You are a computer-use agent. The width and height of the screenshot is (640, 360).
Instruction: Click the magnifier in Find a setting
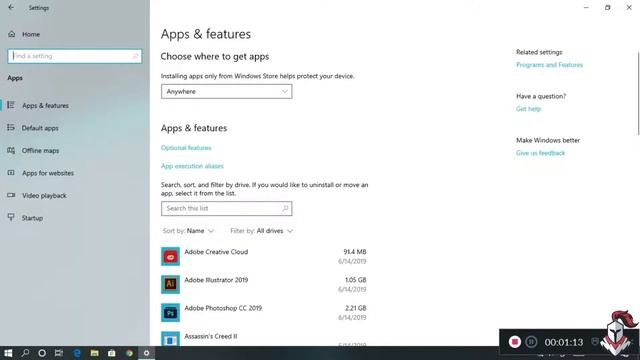click(x=135, y=56)
